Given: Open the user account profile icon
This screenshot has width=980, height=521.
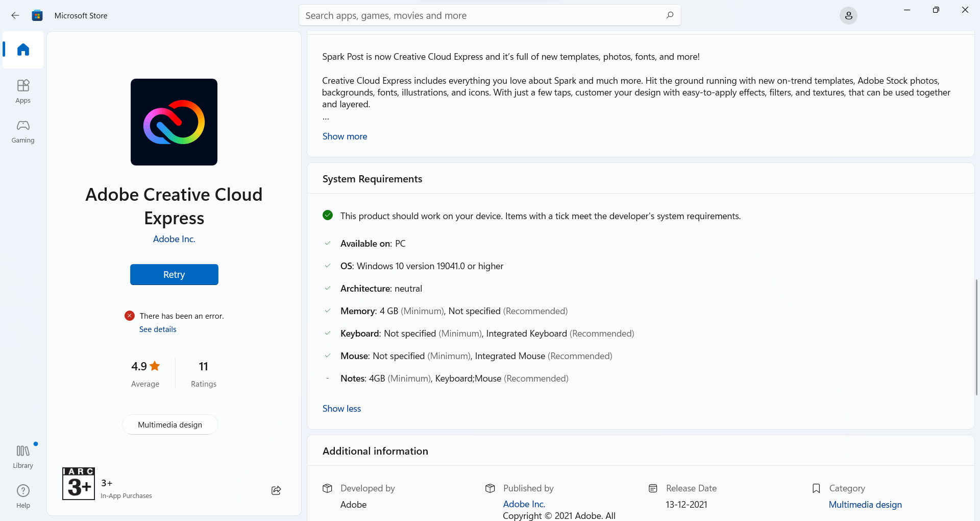Looking at the screenshot, I should pyautogui.click(x=848, y=16).
